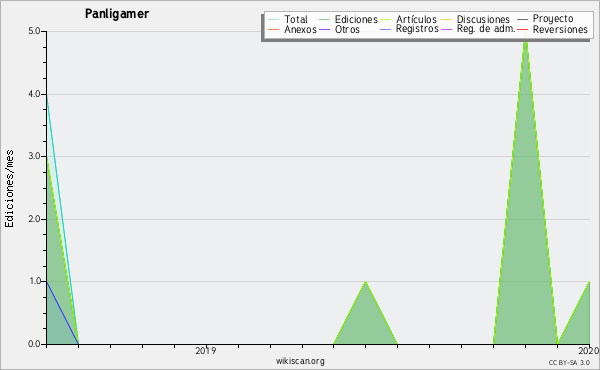Click the 3.0 y-axis value
The height and width of the screenshot is (370, 600).
click(34, 156)
